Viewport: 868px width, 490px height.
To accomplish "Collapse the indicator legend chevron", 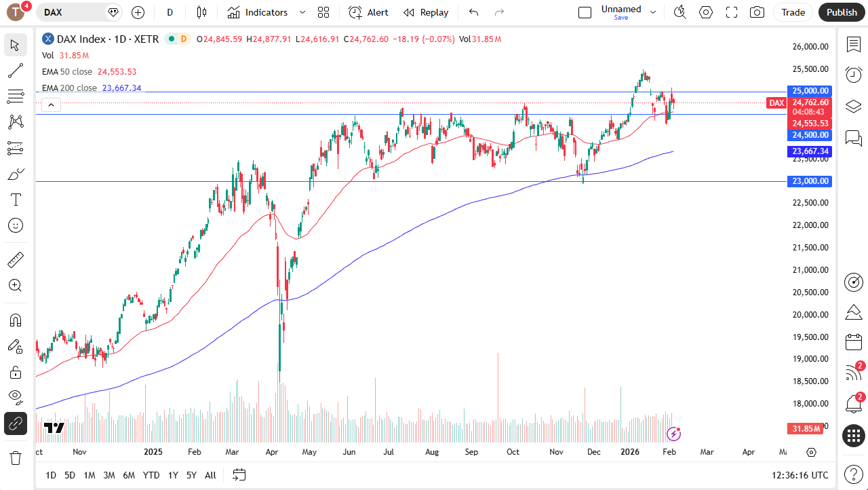I will click(51, 105).
